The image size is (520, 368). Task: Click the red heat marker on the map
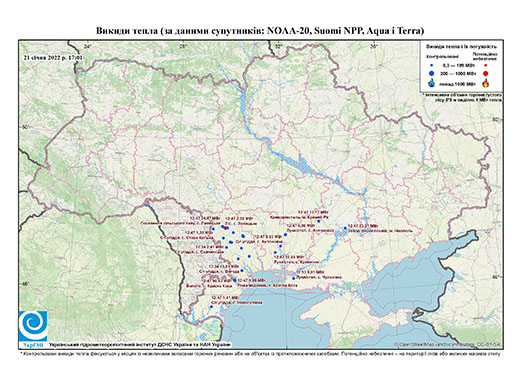pos(225,227)
